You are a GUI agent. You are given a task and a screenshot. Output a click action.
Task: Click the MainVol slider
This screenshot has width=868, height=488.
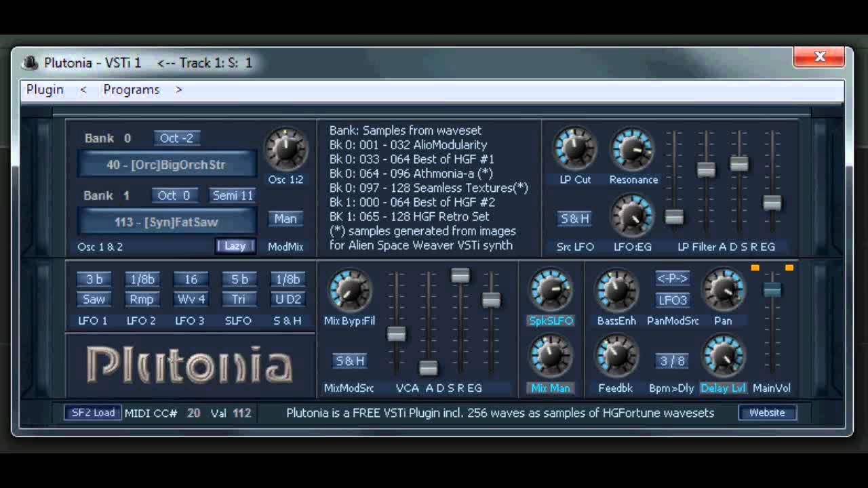[x=772, y=289]
